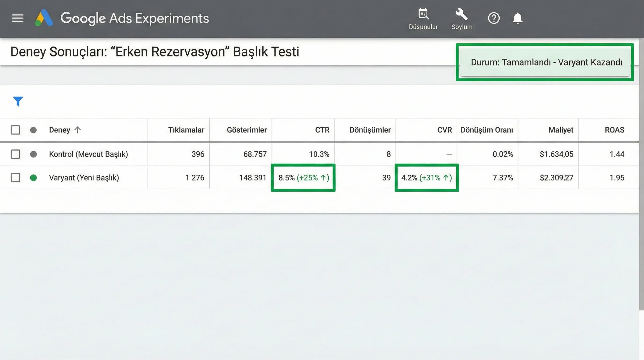This screenshot has width=644, height=360.
Task: Toggle the select-all header checkbox
Action: 15,130
